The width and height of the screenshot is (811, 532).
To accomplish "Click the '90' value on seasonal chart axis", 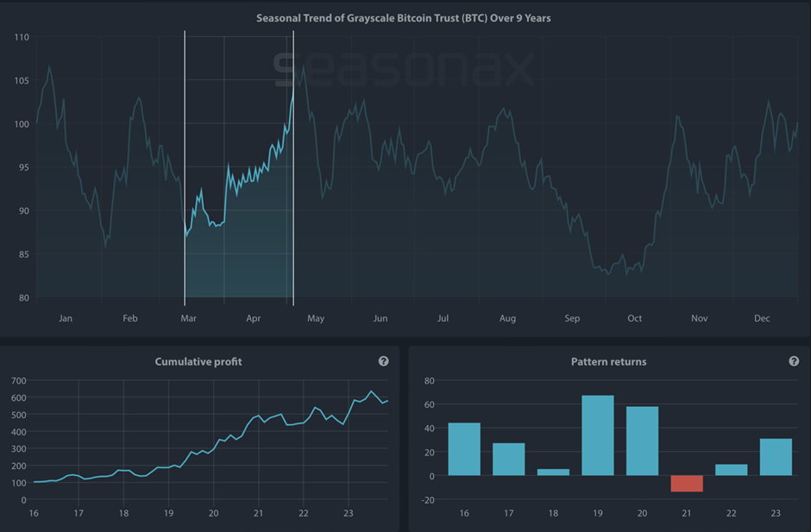I will click(24, 210).
